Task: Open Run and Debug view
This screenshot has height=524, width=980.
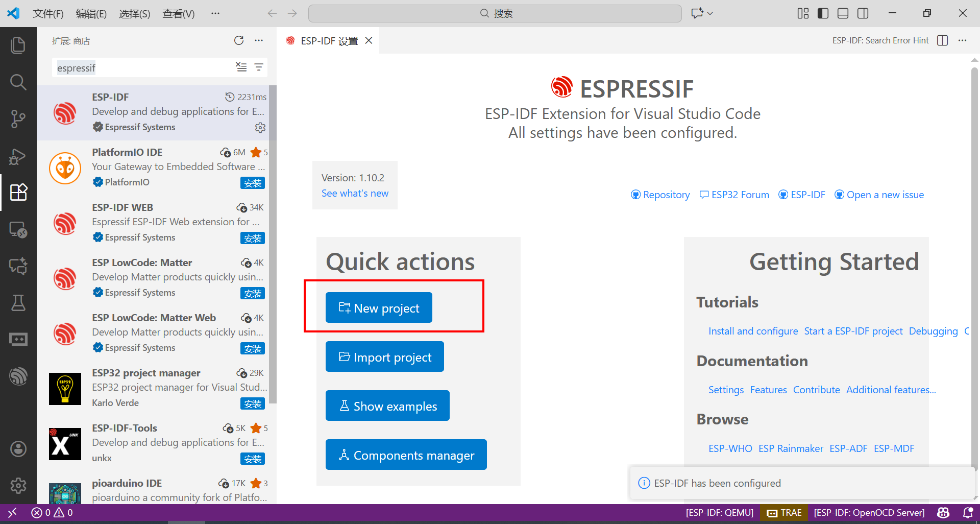Action: pos(18,156)
